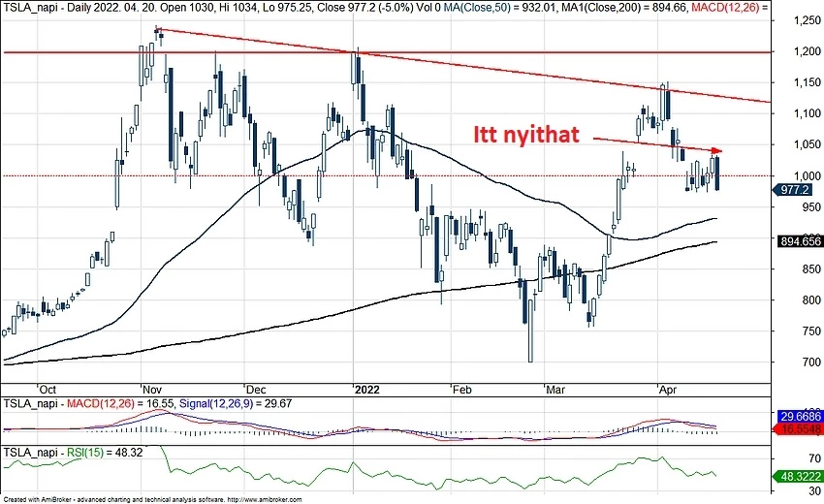Click the 700 price axis label
This screenshot has width=824, height=504.
click(811, 362)
